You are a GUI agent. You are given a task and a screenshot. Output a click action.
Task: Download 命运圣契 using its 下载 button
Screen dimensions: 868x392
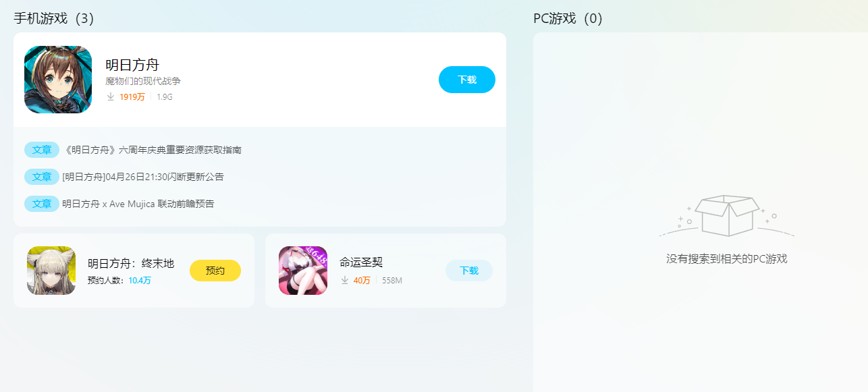[469, 271]
